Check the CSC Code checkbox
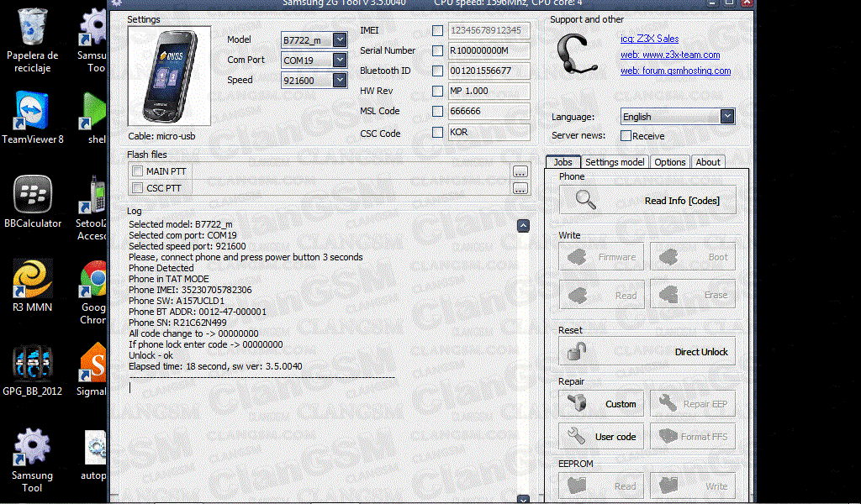861x504 pixels. click(x=437, y=132)
